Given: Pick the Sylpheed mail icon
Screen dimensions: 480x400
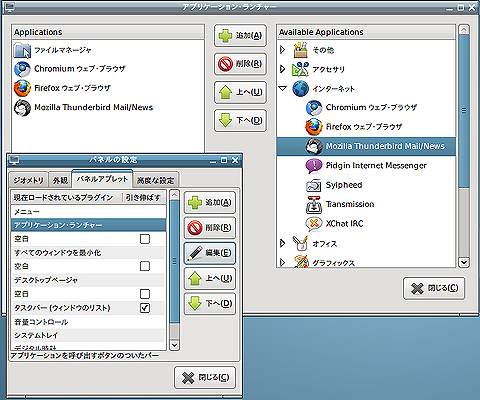Looking at the screenshot, I should tap(314, 185).
